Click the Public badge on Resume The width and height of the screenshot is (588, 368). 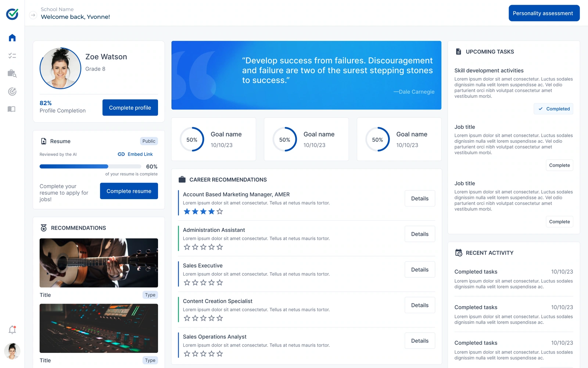click(x=149, y=141)
